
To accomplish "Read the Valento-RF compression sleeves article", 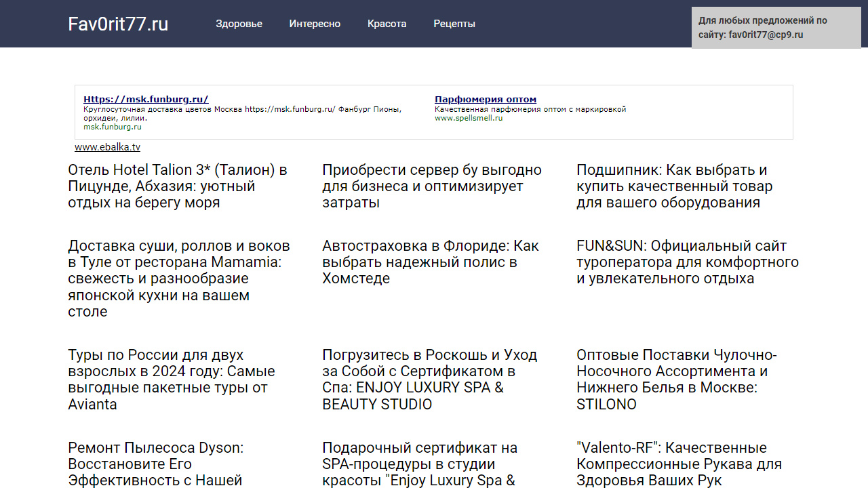I will (x=679, y=464).
